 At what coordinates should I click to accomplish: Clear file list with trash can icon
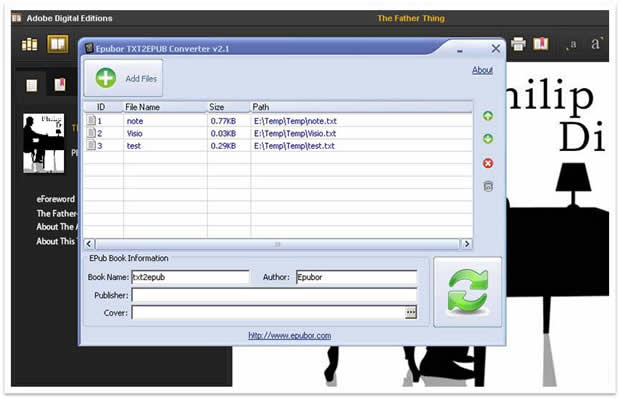[x=488, y=186]
